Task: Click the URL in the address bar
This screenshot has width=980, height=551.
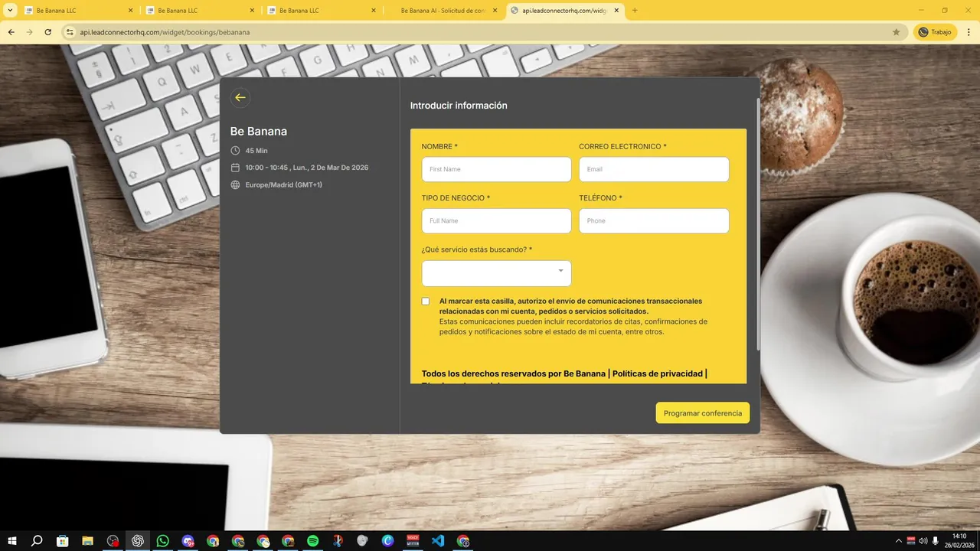Action: click(165, 32)
